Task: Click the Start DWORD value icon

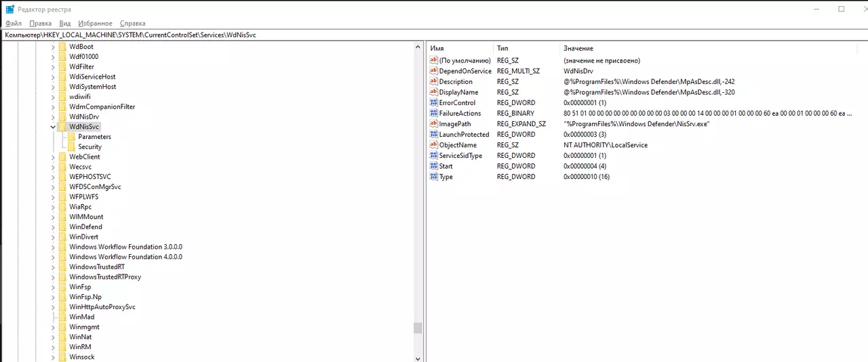Action: click(434, 166)
